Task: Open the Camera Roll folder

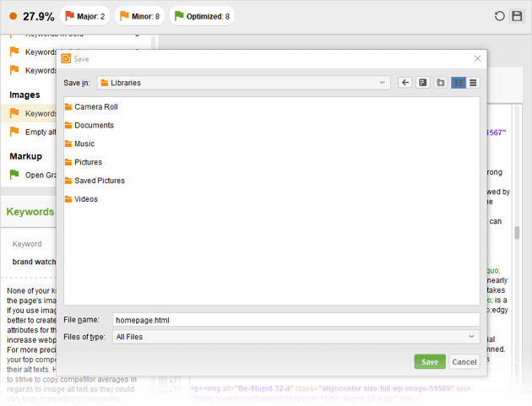Action: coord(95,107)
